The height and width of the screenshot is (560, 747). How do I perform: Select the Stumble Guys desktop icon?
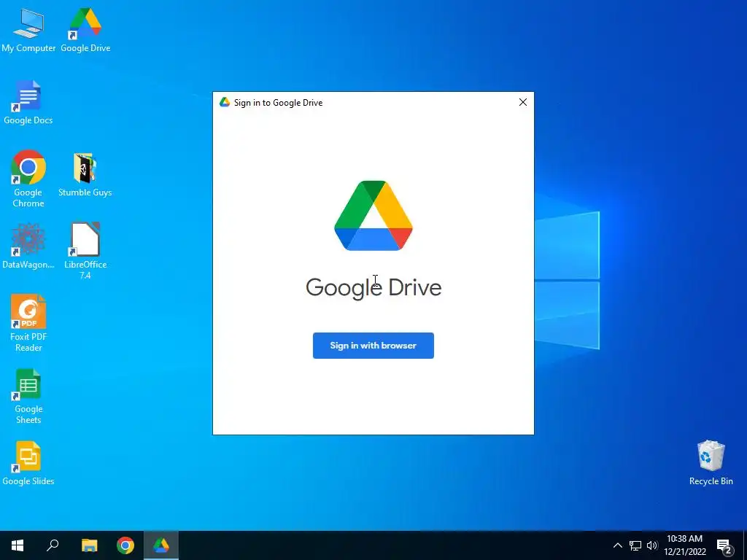click(x=85, y=175)
